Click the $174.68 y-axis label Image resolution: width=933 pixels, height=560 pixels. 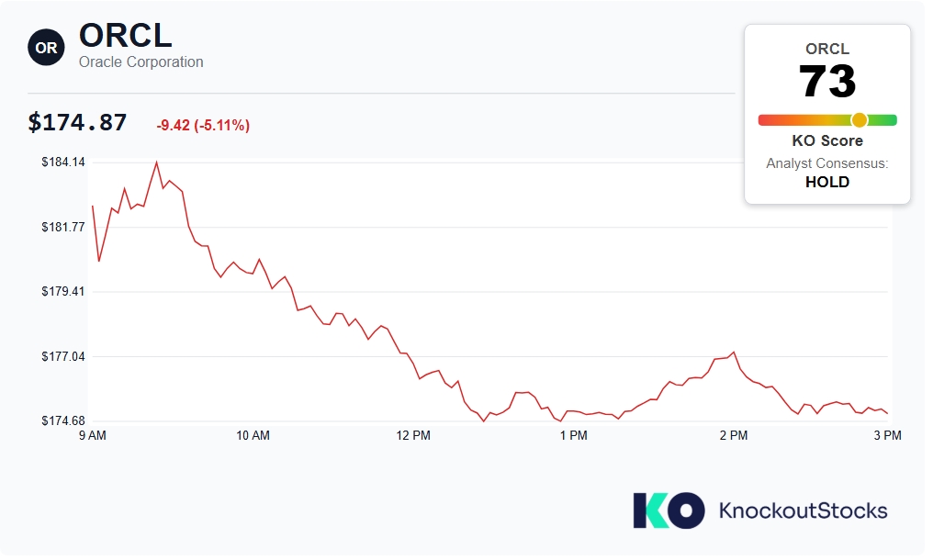click(x=63, y=420)
